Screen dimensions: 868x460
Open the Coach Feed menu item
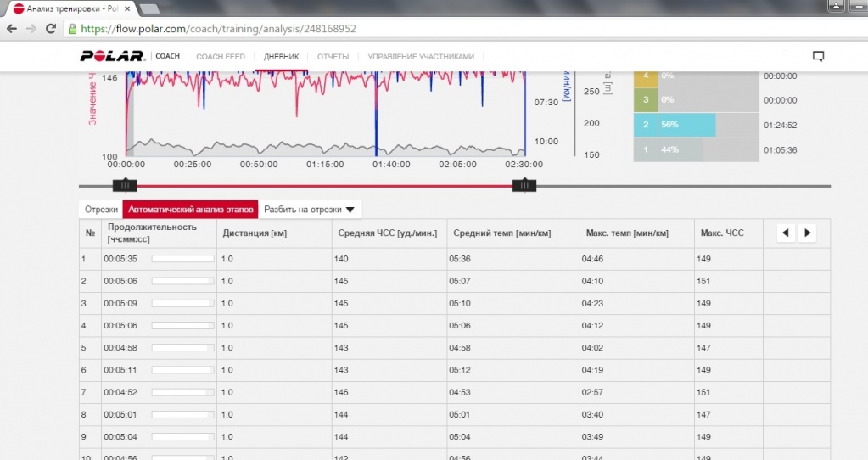coord(221,57)
